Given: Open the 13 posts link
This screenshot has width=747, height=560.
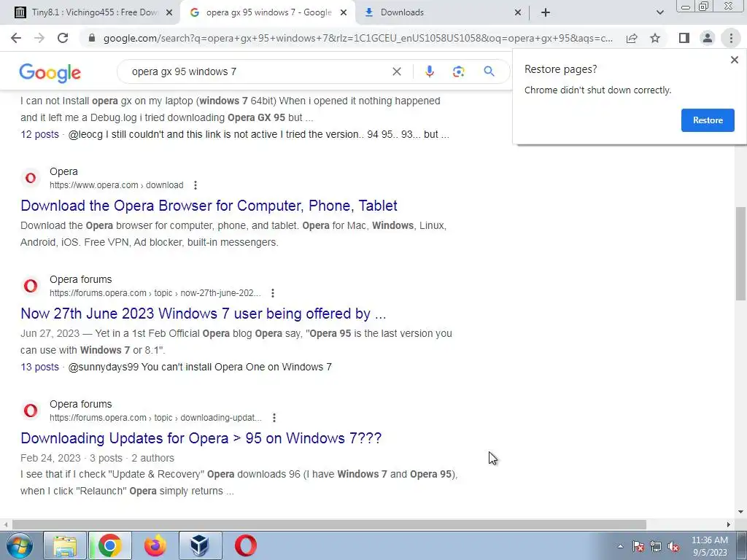Looking at the screenshot, I should [x=39, y=367].
